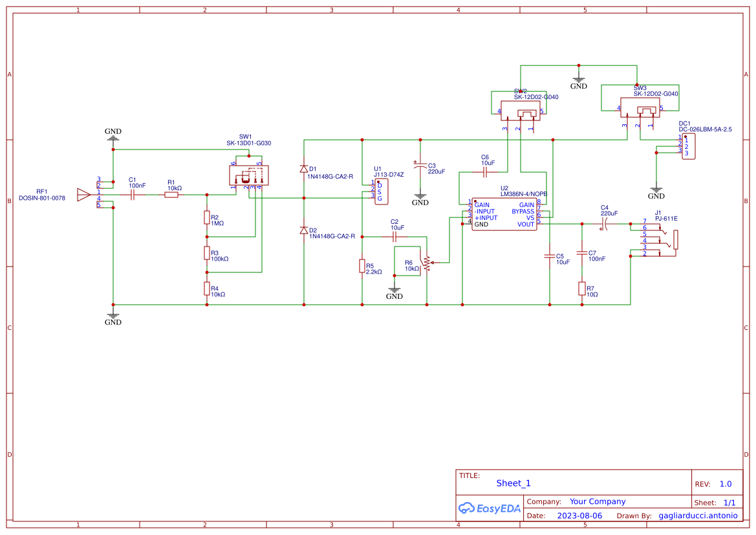Select the SW2 switch symbol
The width and height of the screenshot is (756, 535).
point(521,111)
